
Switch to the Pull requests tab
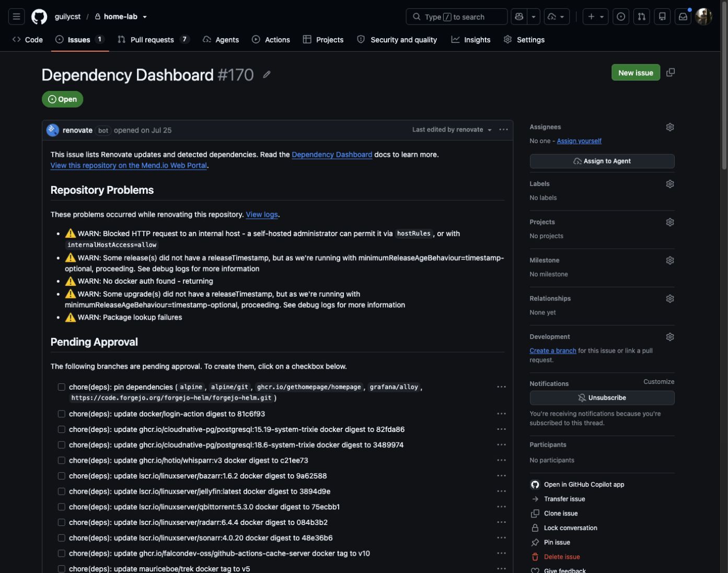pyautogui.click(x=153, y=40)
